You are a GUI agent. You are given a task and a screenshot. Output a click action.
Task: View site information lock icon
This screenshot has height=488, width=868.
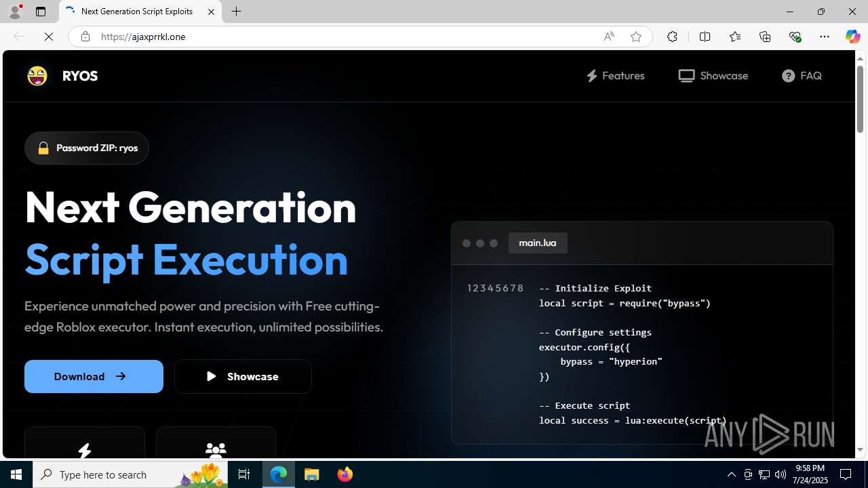coord(85,37)
